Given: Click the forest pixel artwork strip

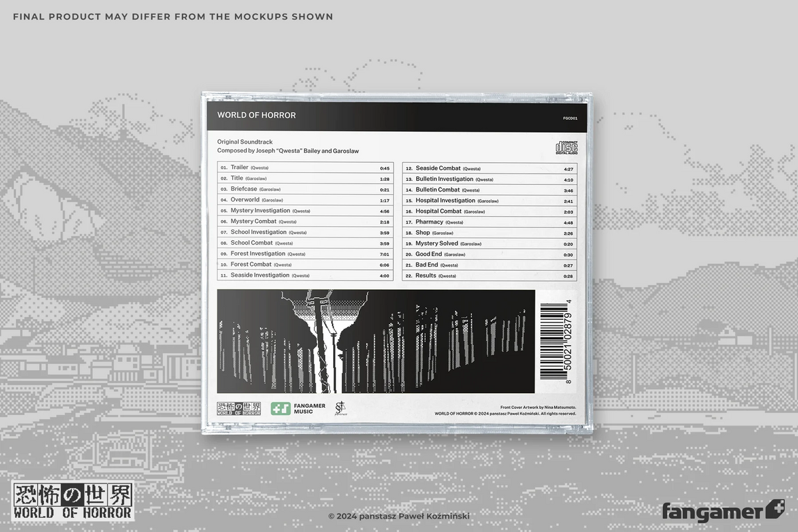Looking at the screenshot, I should click(376, 341).
